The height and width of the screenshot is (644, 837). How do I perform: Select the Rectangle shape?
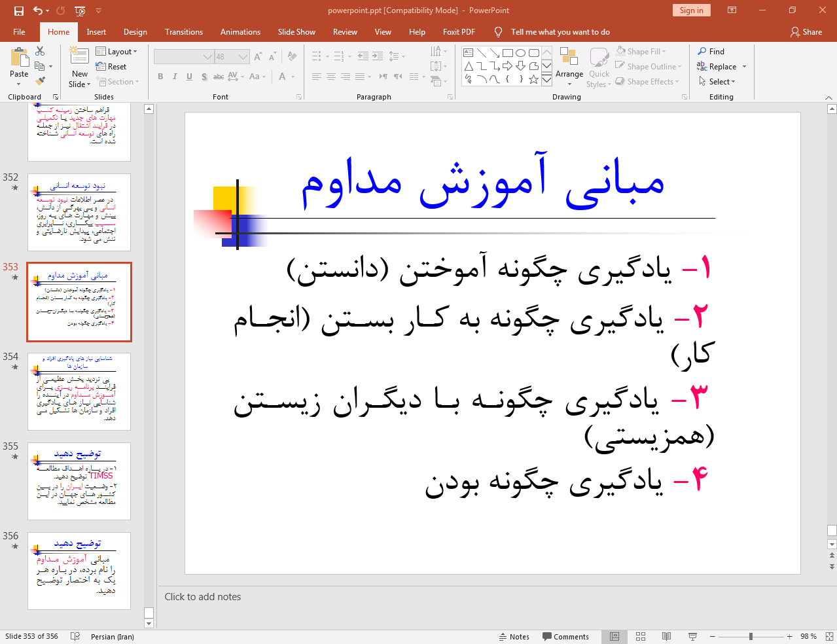pyautogui.click(x=508, y=53)
